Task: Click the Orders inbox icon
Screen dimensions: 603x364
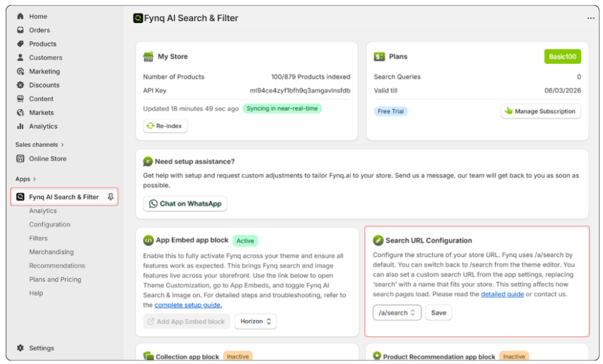Action: click(21, 30)
